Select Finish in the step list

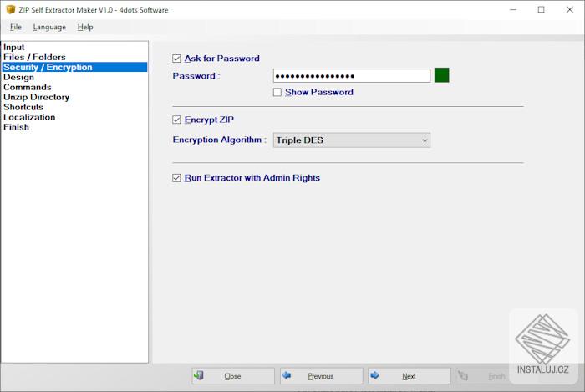click(x=74, y=127)
